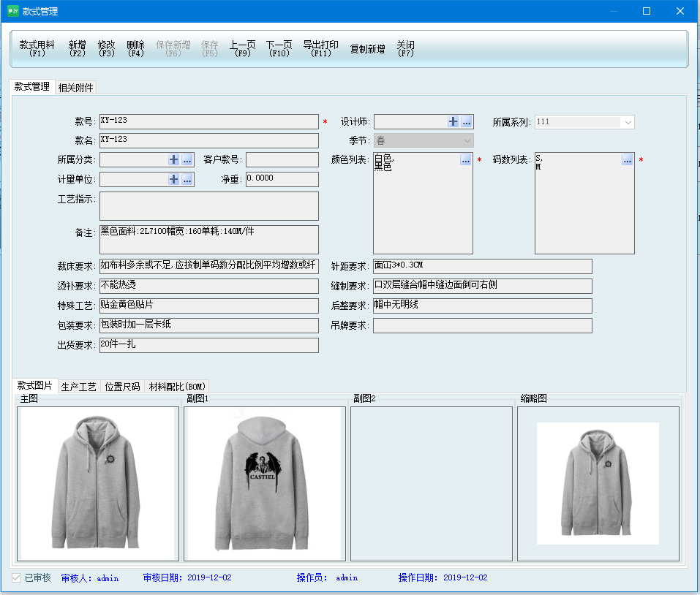
Task: Click the 复制新增 toolbar button
Action: 367,49
